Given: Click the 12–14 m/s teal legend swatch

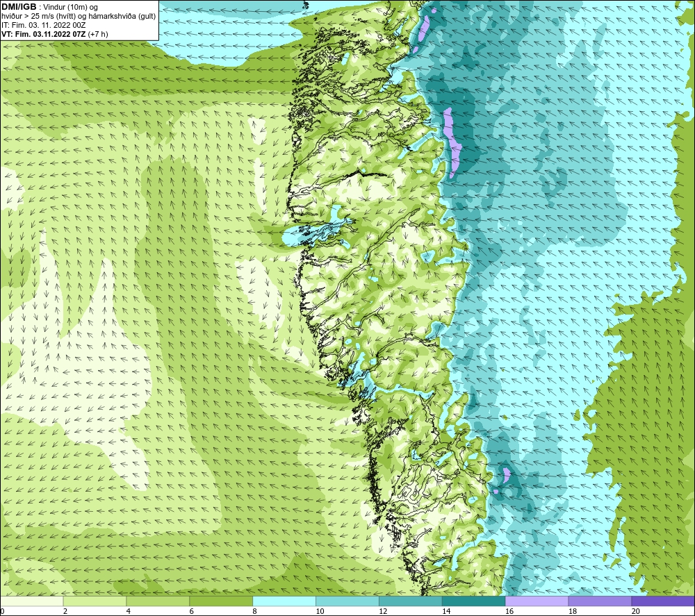Looking at the screenshot, I should (411, 601).
